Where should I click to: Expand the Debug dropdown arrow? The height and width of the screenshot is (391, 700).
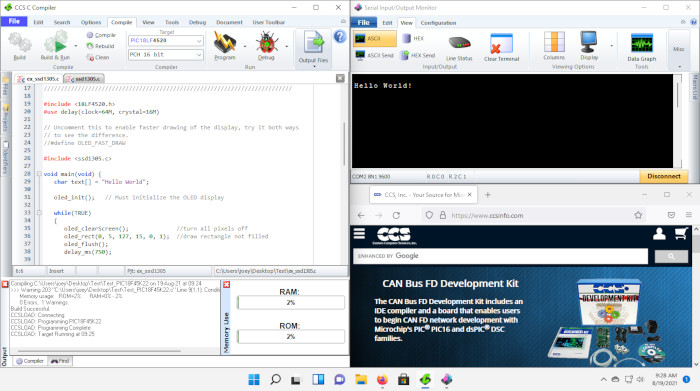click(x=287, y=46)
